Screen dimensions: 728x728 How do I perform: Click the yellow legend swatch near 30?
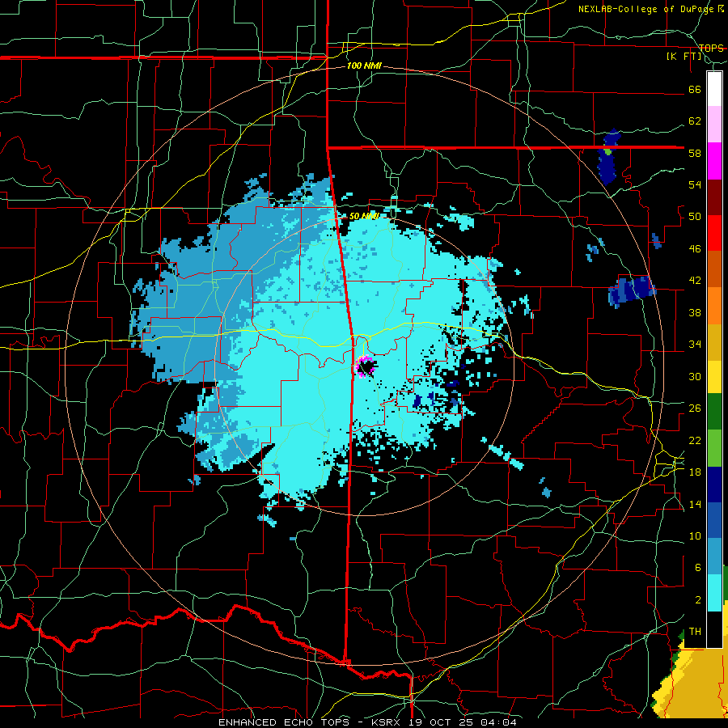[714, 376]
